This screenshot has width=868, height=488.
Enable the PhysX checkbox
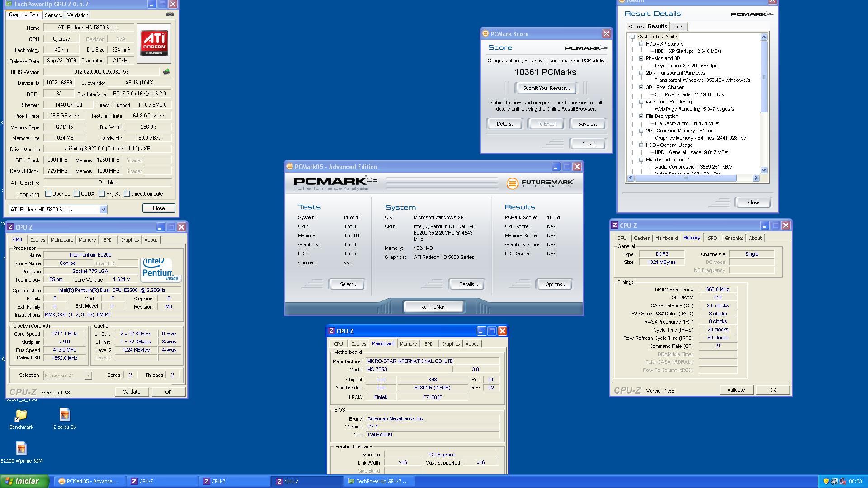point(102,194)
